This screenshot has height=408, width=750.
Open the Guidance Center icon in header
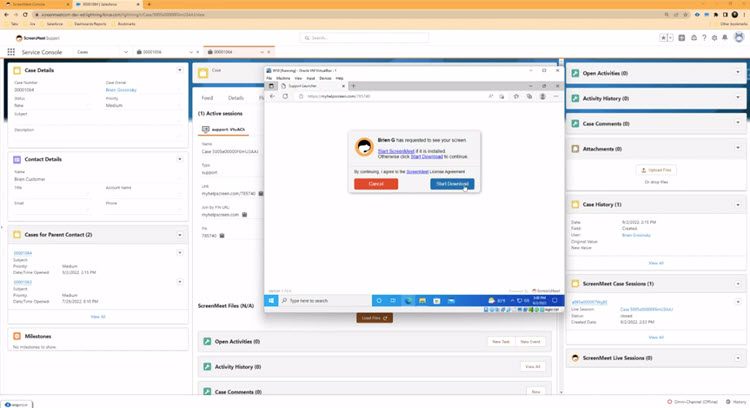694,38
